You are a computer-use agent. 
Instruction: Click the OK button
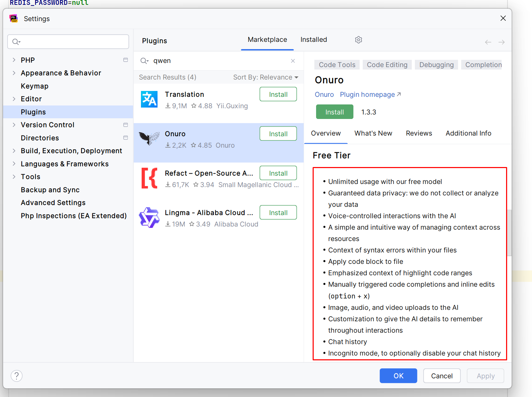(398, 376)
